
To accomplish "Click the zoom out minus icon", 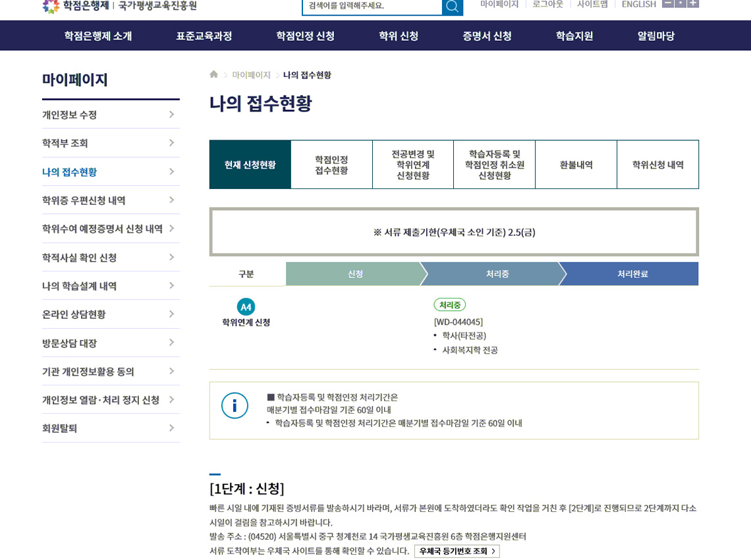I will 667,3.
